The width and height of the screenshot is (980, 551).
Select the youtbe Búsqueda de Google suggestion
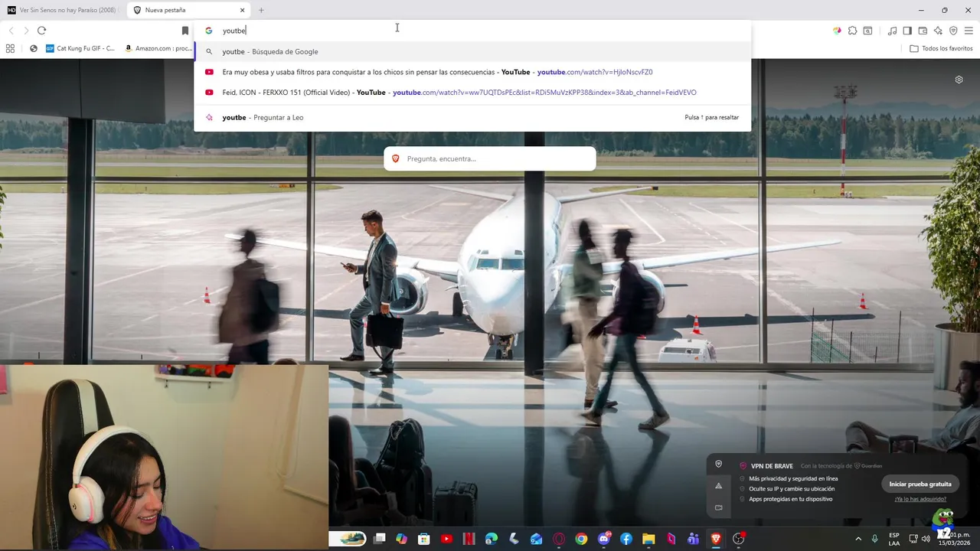point(472,51)
